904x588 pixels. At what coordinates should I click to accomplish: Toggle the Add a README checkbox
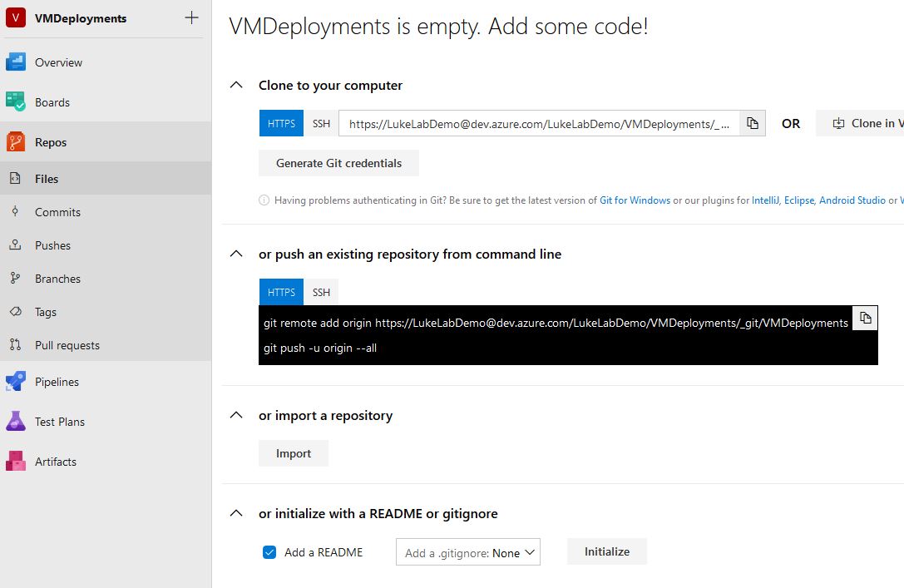click(269, 552)
